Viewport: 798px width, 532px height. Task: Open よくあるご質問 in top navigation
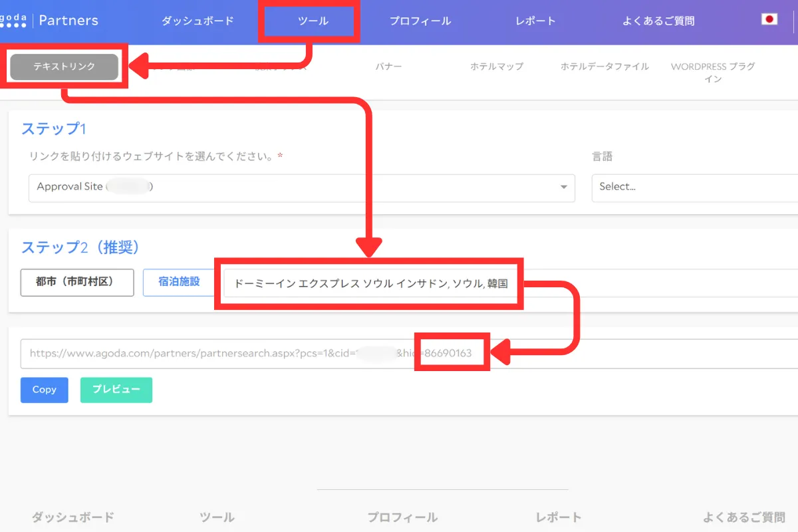pos(658,21)
